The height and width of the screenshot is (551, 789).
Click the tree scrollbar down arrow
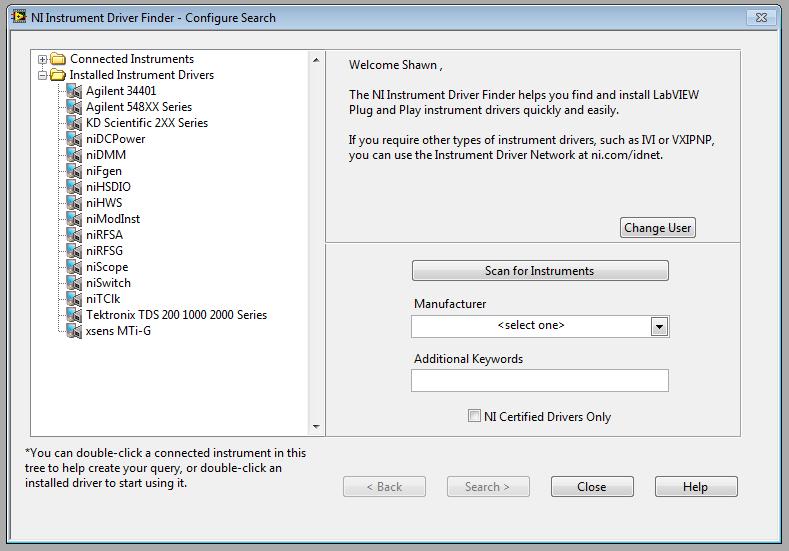316,427
